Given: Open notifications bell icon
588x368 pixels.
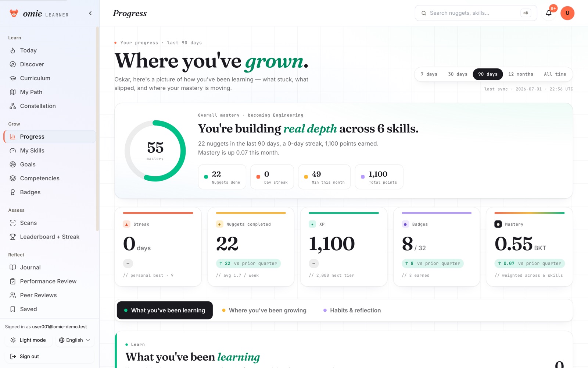Looking at the screenshot, I should click(549, 13).
